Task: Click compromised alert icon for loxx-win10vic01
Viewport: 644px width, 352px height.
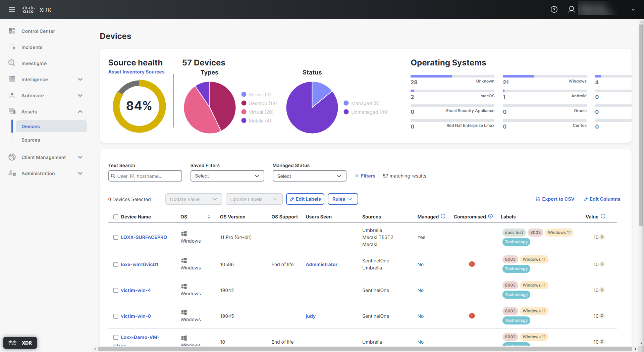Action: click(x=472, y=264)
